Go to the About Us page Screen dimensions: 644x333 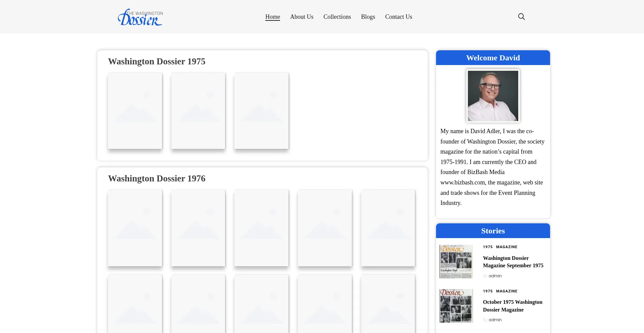pos(302,17)
